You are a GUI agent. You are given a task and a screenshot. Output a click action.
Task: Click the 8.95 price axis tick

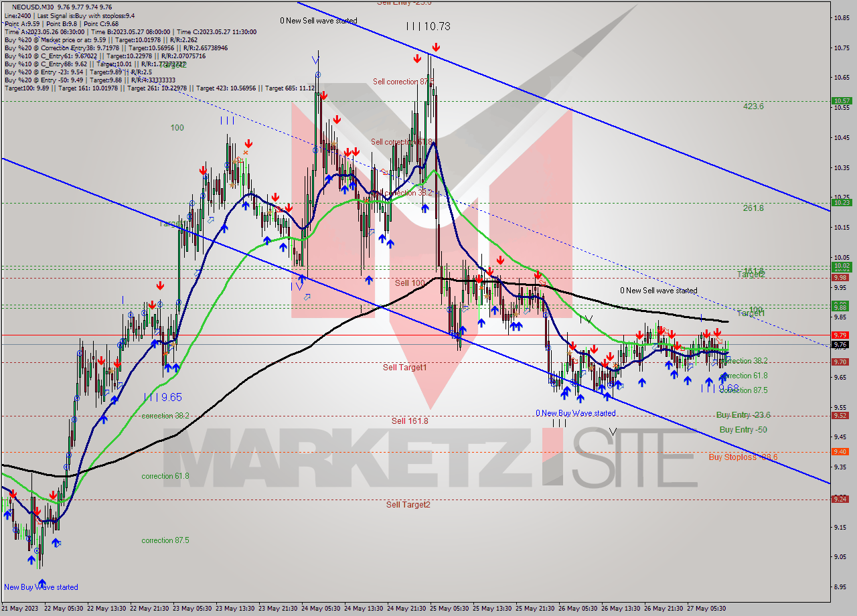point(842,587)
